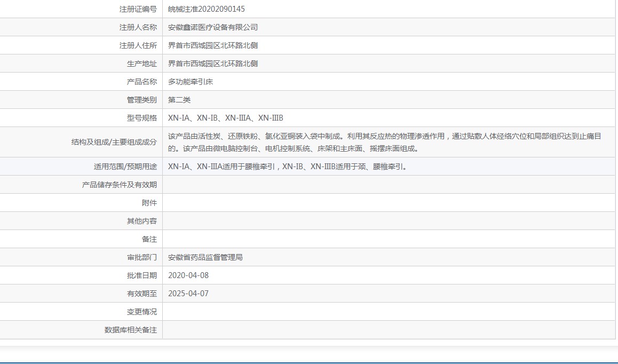This screenshot has height=364, width=618.
Task: Select model specs XN-IA、XN-IB、XN-IIIA、XN-IIIB
Action: (x=225, y=118)
